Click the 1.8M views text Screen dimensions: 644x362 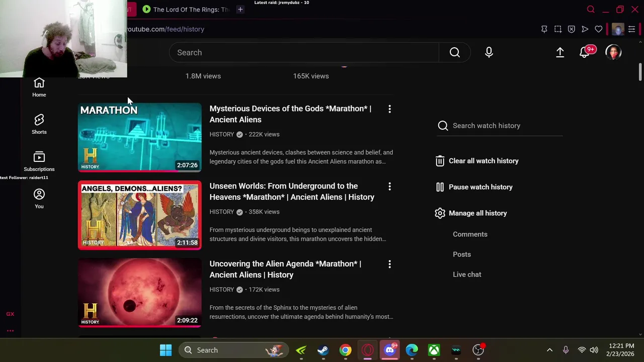point(203,76)
